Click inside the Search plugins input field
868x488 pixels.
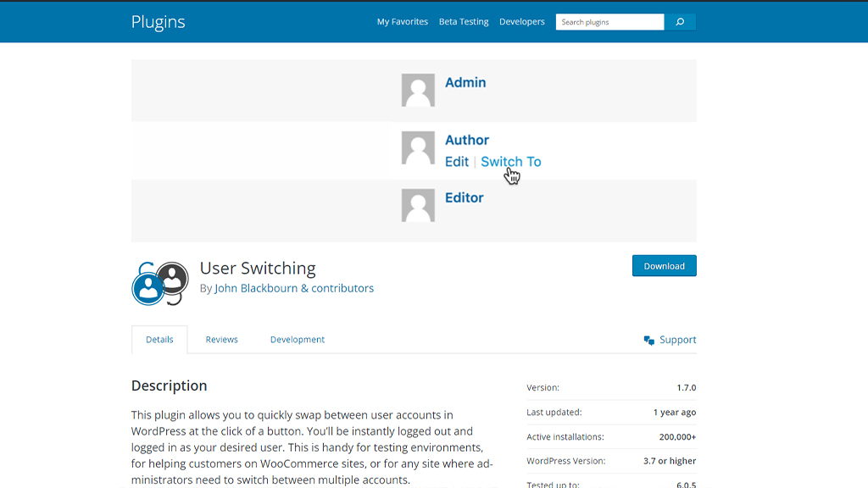(x=609, y=21)
